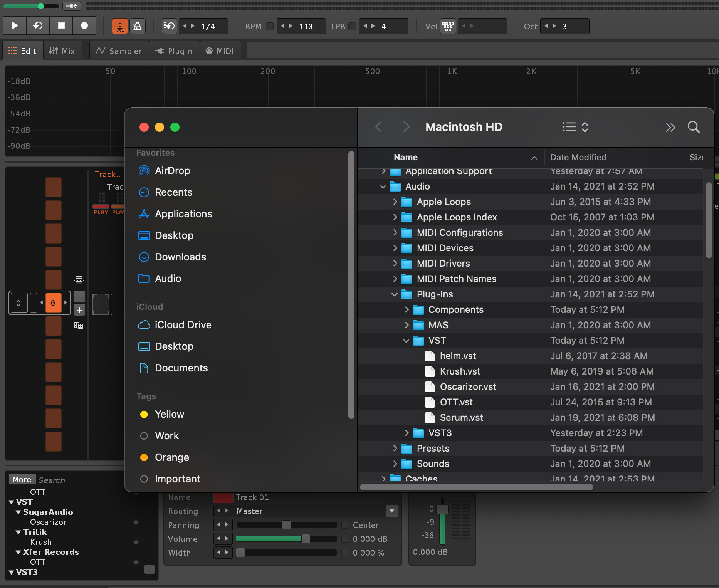Open Audio favorite in Finder sidebar
Image resolution: width=719 pixels, height=588 pixels.
(168, 279)
